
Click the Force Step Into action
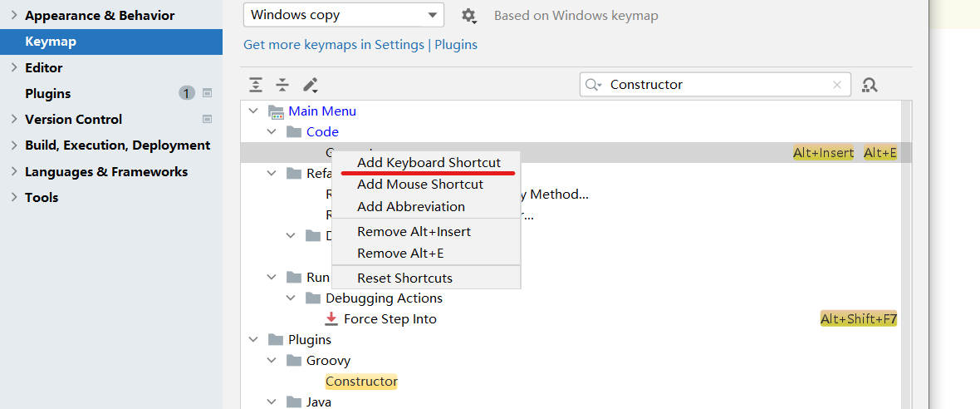pyautogui.click(x=390, y=319)
